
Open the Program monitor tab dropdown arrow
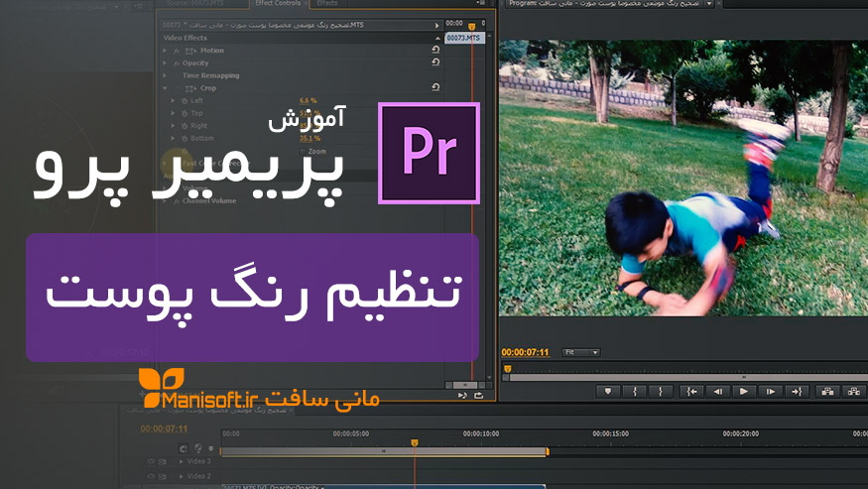tap(708, 3)
